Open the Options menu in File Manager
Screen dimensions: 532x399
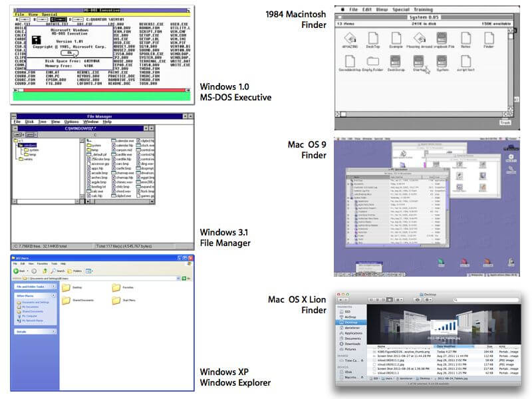pos(72,122)
